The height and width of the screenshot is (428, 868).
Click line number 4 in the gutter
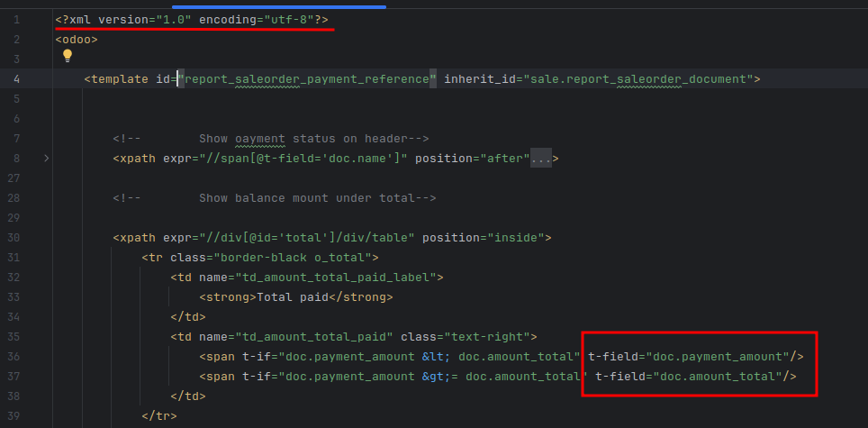[16, 79]
